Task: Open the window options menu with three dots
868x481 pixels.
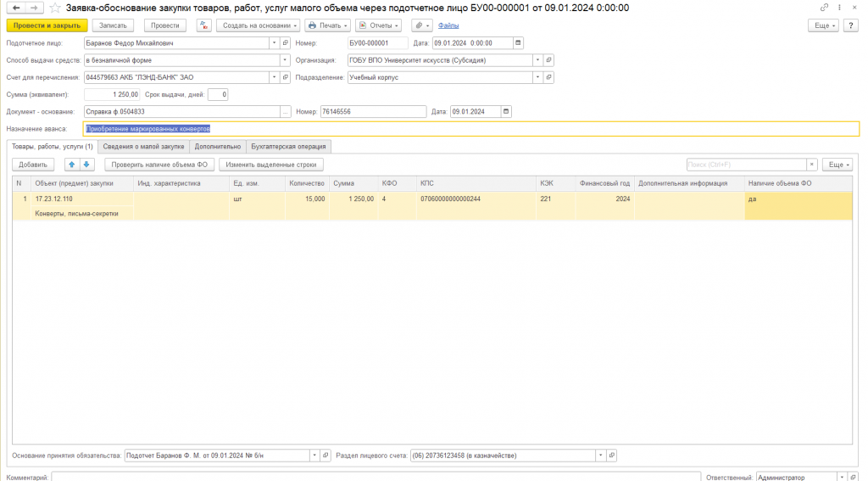Action: click(839, 7)
